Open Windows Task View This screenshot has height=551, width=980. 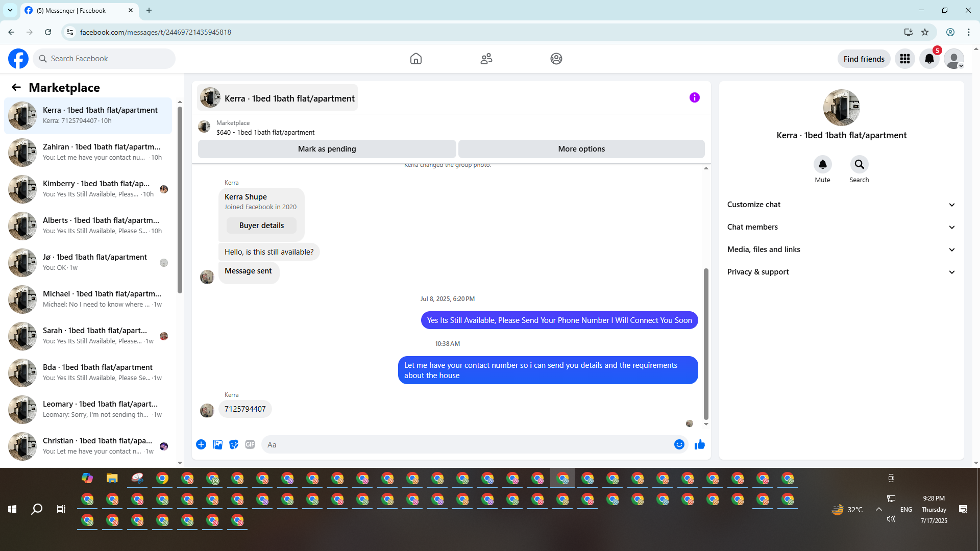click(61, 509)
